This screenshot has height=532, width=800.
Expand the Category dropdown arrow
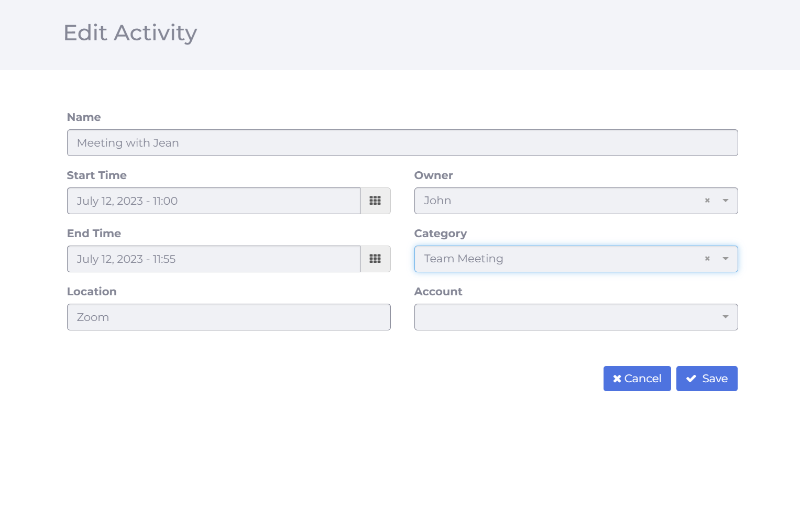[726, 259]
